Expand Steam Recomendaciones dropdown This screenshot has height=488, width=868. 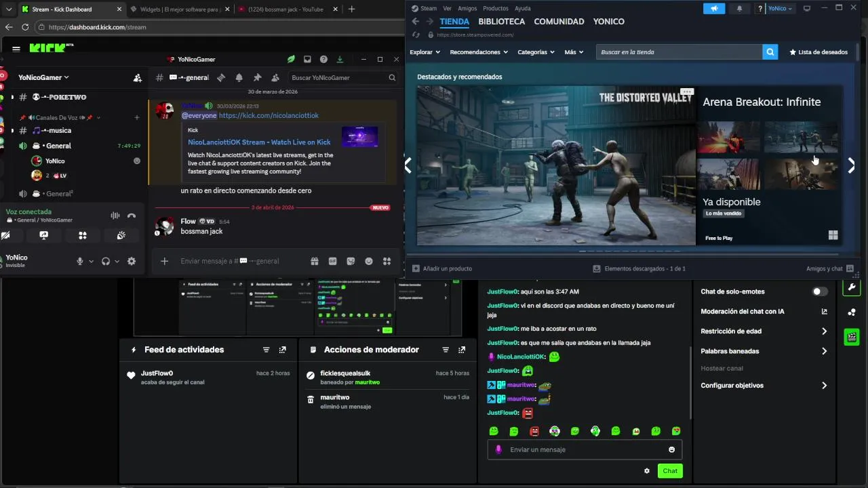[479, 52]
